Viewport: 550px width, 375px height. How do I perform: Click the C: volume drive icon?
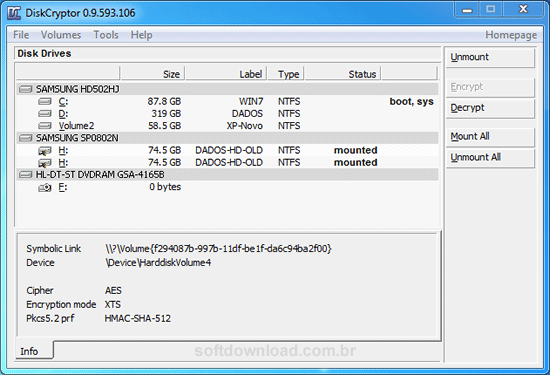(x=45, y=102)
